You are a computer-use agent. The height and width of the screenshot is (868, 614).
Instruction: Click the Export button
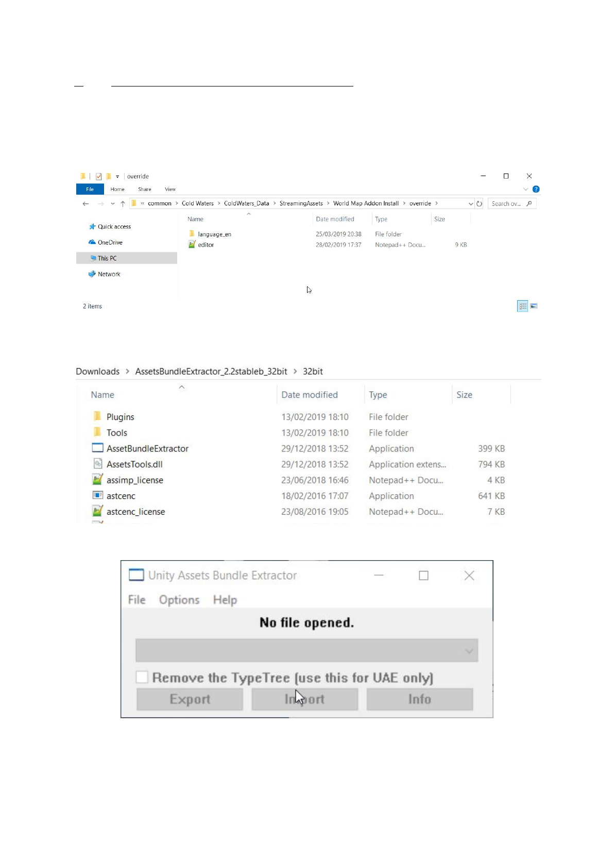[x=190, y=699]
